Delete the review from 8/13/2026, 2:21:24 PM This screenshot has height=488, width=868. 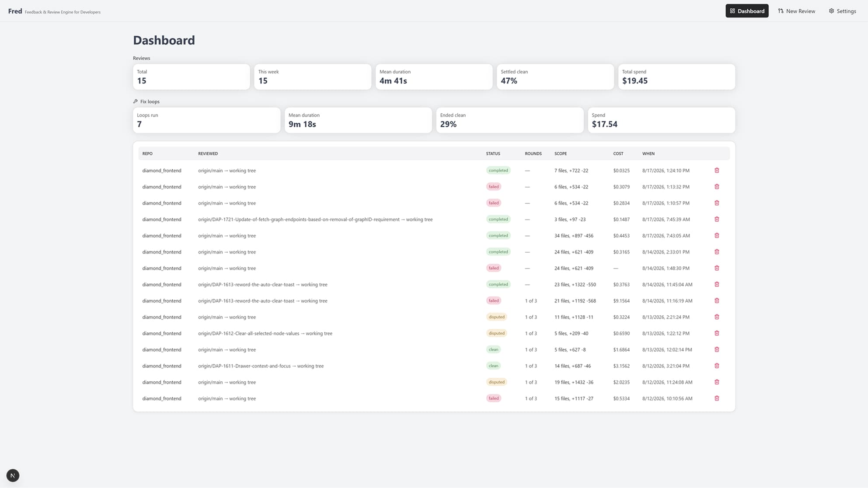[x=717, y=317]
